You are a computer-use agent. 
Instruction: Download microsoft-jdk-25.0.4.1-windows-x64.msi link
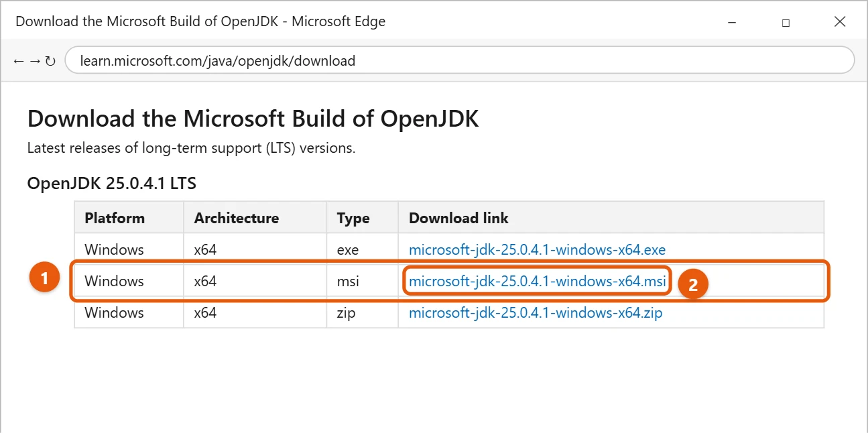pos(537,281)
